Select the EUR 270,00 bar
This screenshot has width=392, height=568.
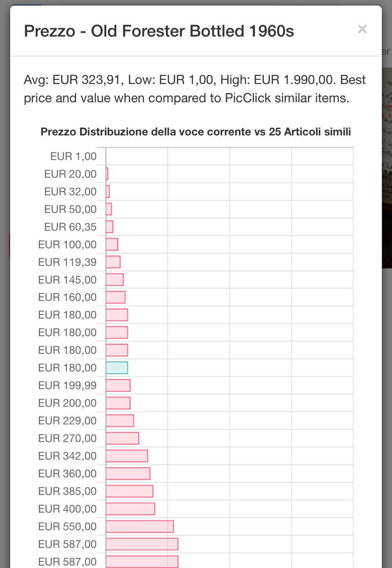point(122,438)
